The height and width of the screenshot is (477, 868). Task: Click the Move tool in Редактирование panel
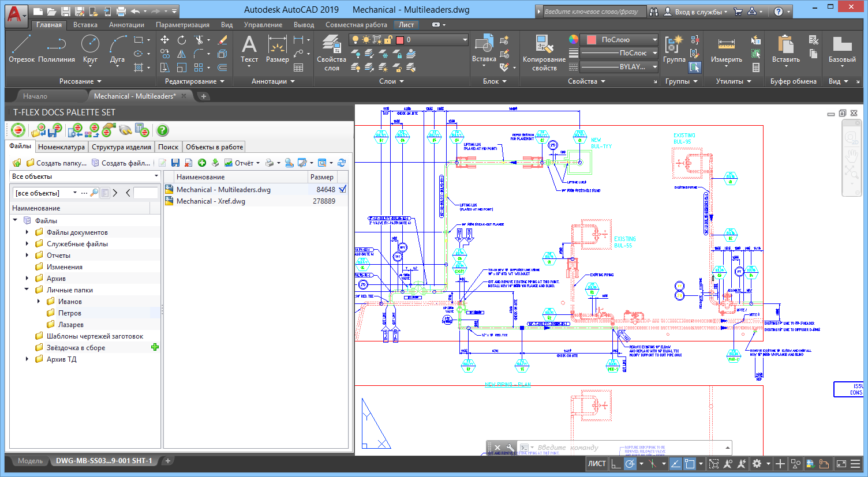[165, 40]
